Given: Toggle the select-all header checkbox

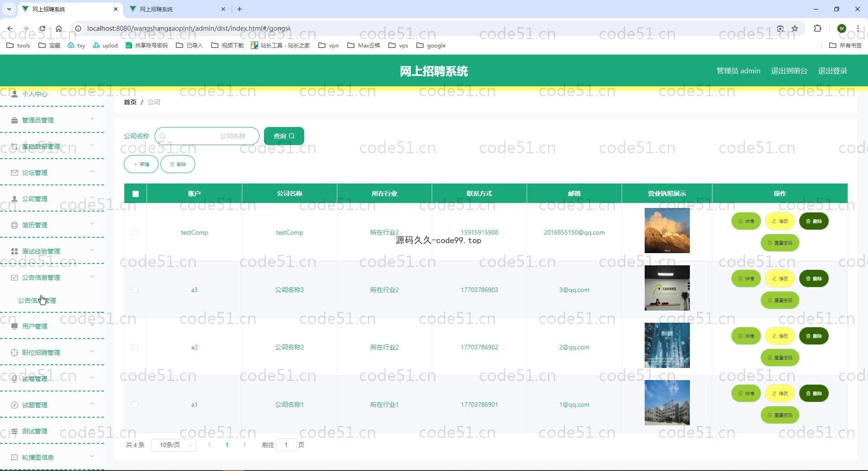Looking at the screenshot, I should click(x=136, y=194).
